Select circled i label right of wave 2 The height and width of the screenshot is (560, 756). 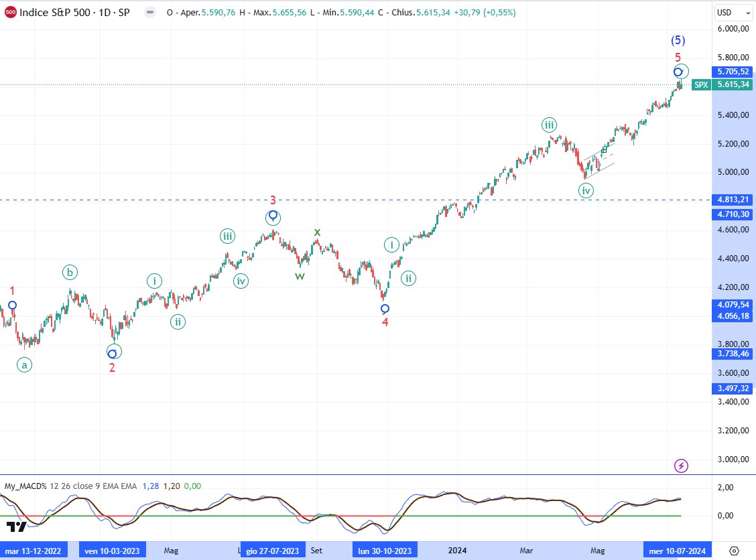click(x=154, y=281)
